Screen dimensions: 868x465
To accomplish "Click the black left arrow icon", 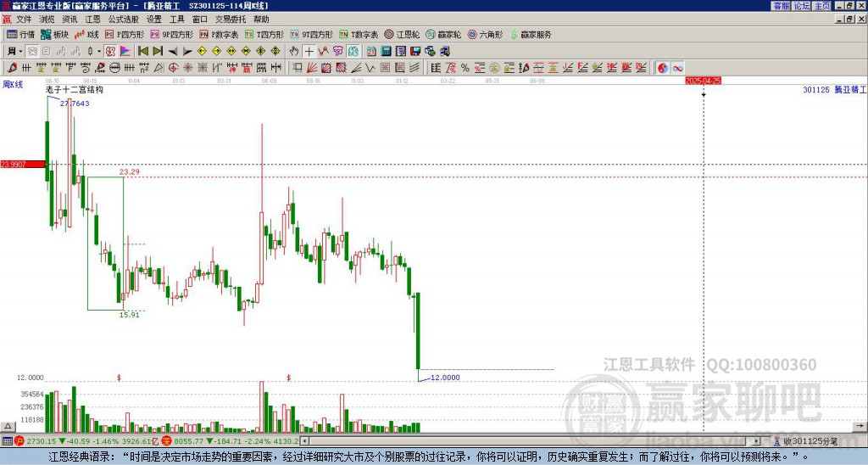I will point(173,52).
